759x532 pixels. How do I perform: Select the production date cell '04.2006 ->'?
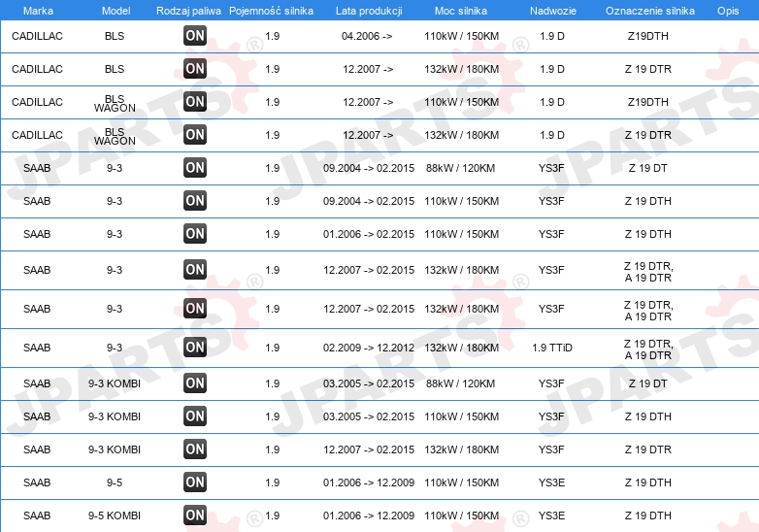[367, 36]
